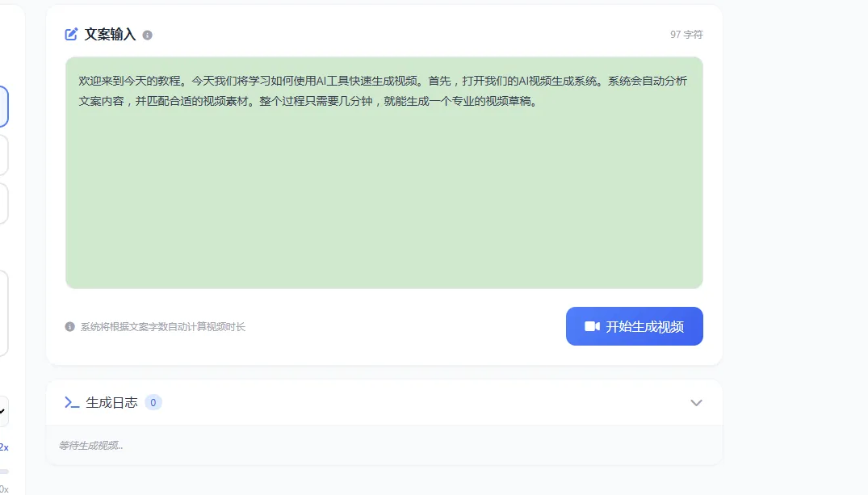868x495 pixels.
Task: Click the 97 字符 character counter
Action: click(x=686, y=35)
